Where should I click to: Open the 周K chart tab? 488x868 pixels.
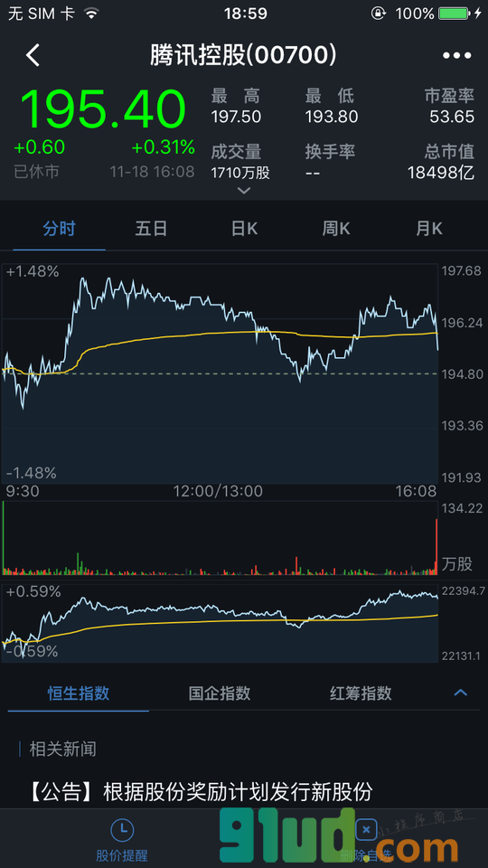tap(336, 229)
